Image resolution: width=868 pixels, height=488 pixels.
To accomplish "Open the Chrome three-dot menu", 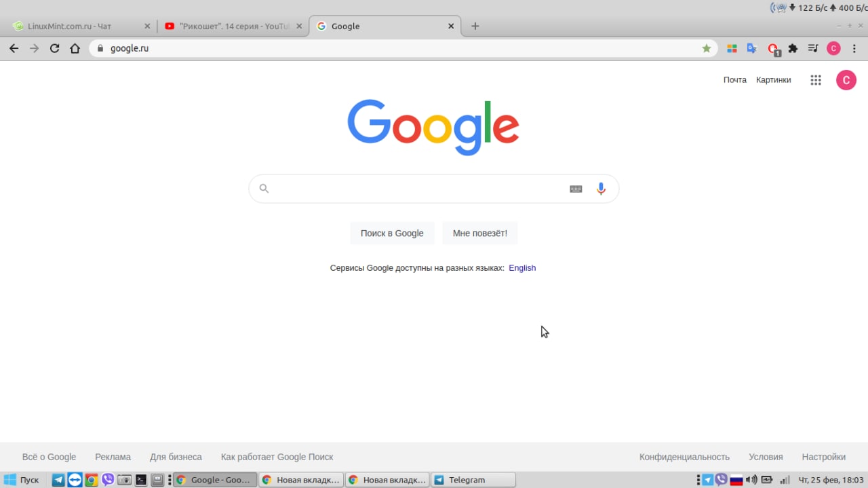I will coord(854,48).
